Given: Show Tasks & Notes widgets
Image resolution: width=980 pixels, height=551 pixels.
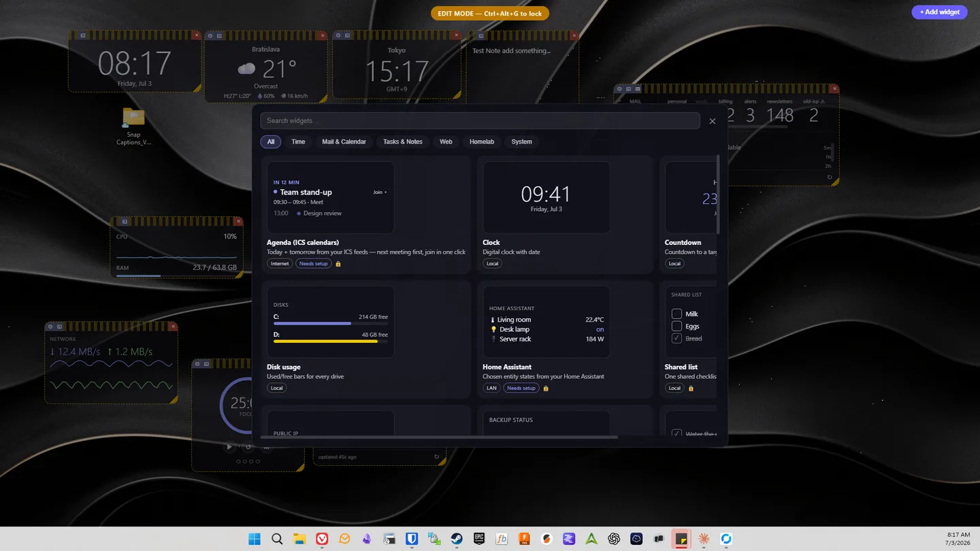Looking at the screenshot, I should pos(403,141).
